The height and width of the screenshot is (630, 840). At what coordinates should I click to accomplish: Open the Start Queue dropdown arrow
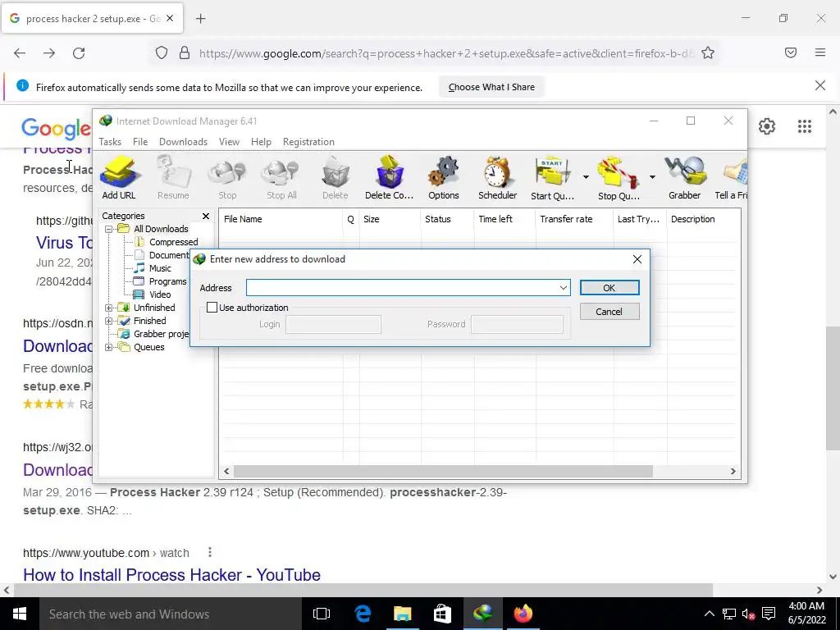point(586,177)
